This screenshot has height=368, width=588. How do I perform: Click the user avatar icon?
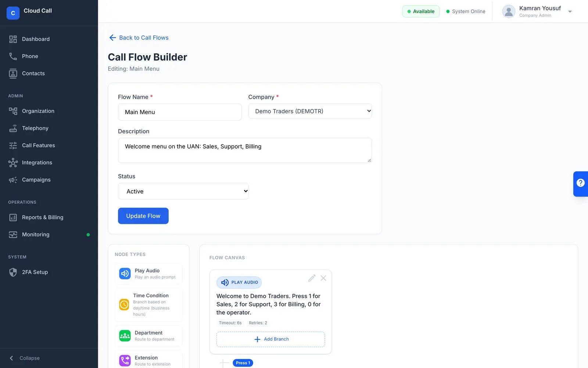coord(509,11)
